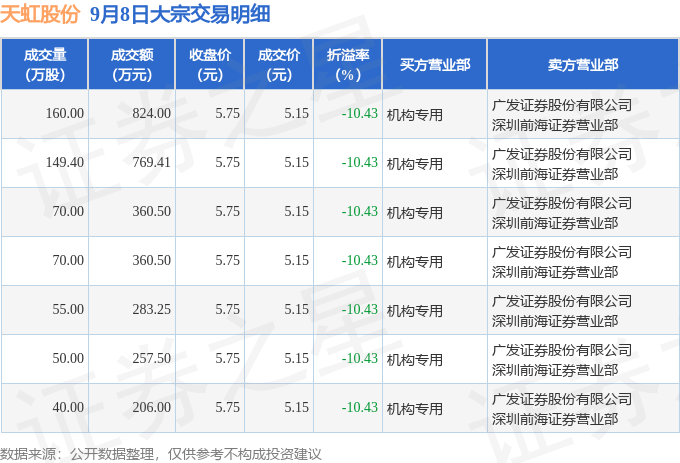Select the 卖方营业部 column header
This screenshot has width=680, height=463.
click(x=583, y=65)
